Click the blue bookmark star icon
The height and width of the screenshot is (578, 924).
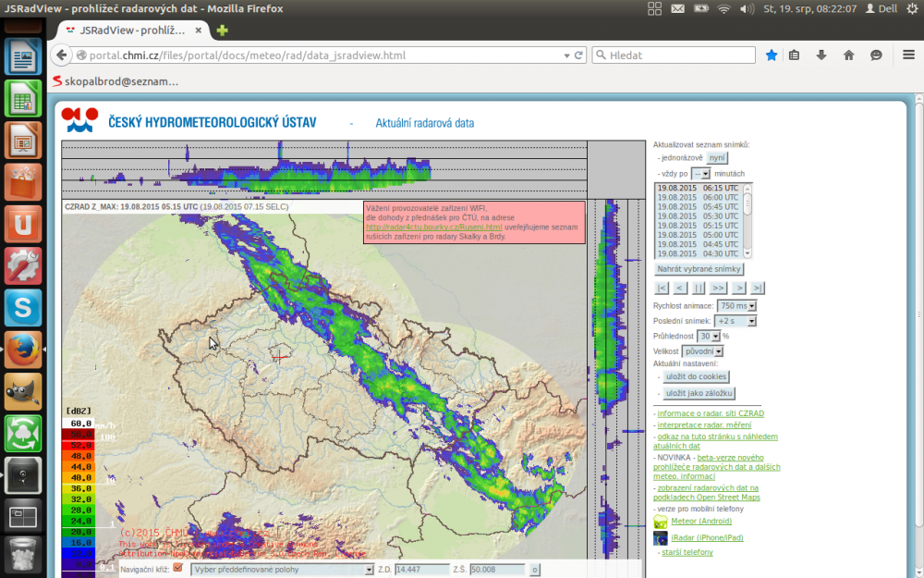(772, 55)
